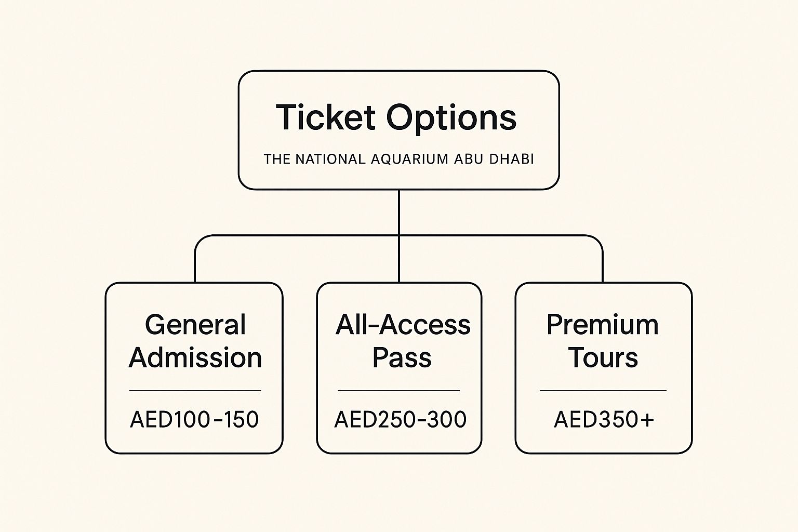Click the vertical connector directly below Ticket Options box
Image resolution: width=798 pixels, height=532 pixels.
pyautogui.click(x=398, y=212)
